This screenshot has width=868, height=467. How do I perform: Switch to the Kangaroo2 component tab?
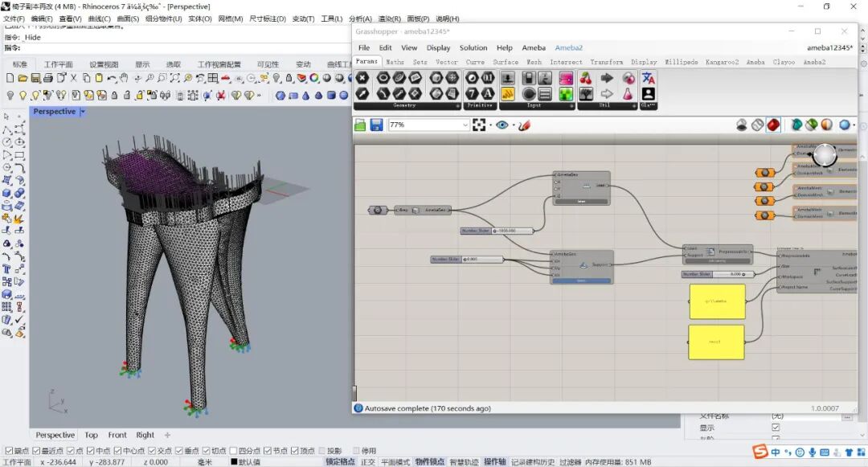tap(722, 62)
